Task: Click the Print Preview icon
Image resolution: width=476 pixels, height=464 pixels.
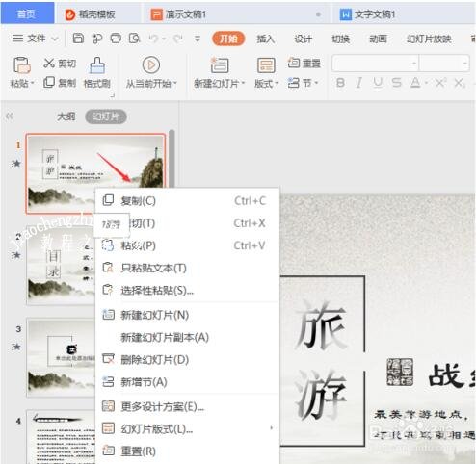Action: coord(135,39)
